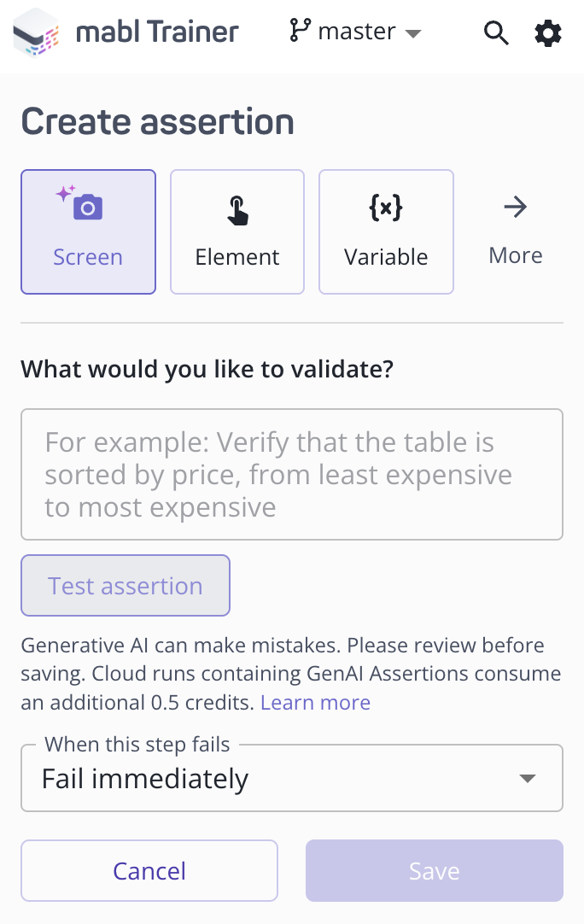Show More assertion types

(x=516, y=232)
